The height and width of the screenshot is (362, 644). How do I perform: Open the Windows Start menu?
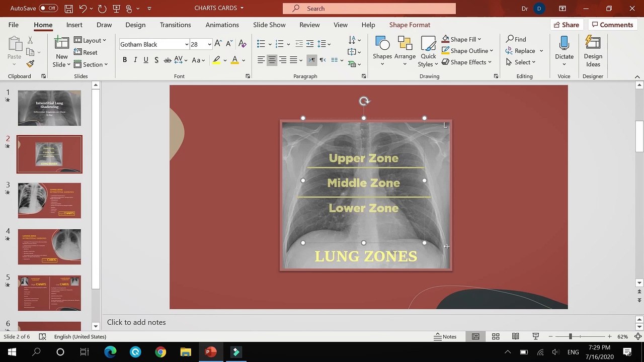coord(12,352)
